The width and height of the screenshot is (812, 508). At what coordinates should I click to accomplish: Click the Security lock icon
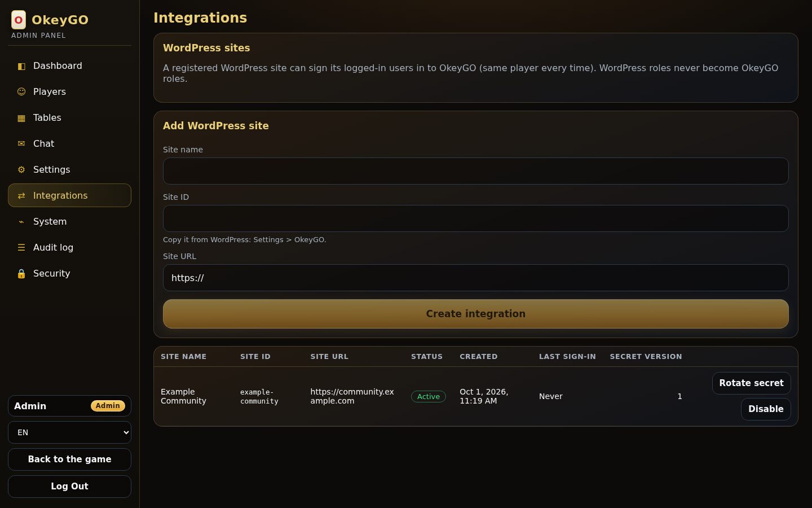[21, 274]
